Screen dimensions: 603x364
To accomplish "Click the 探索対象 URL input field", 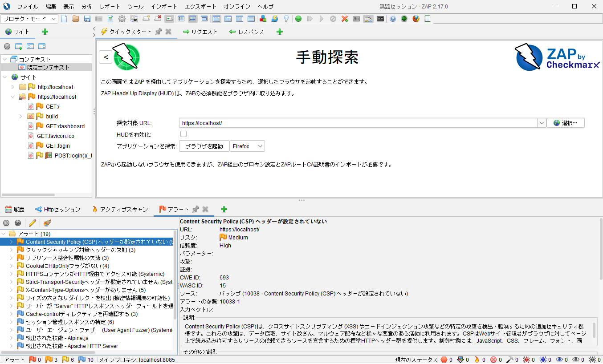I will pyautogui.click(x=359, y=123).
